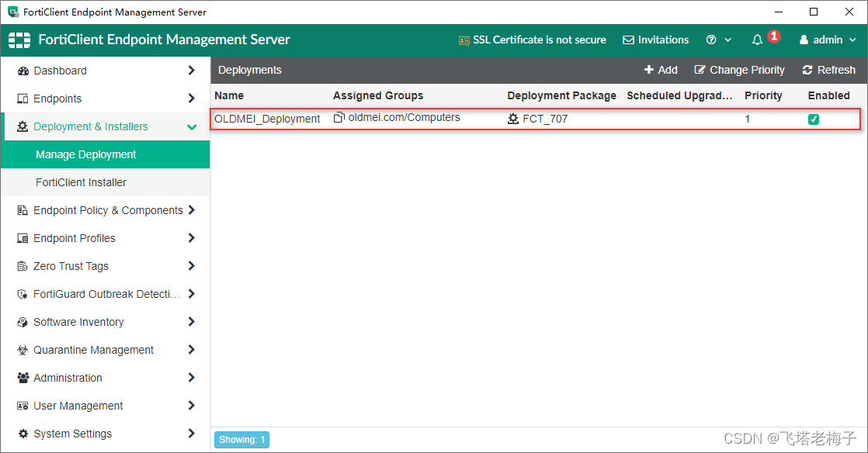Expand the Administration chevron
This screenshot has width=868, height=453.
(192, 377)
